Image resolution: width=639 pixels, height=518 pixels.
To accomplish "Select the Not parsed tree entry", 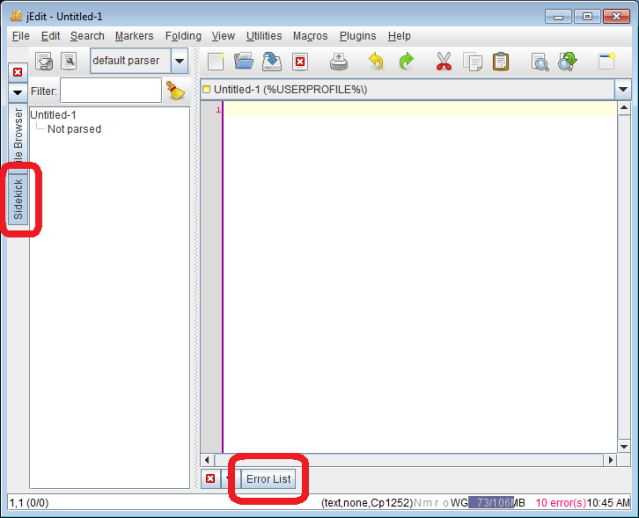I will point(74,129).
